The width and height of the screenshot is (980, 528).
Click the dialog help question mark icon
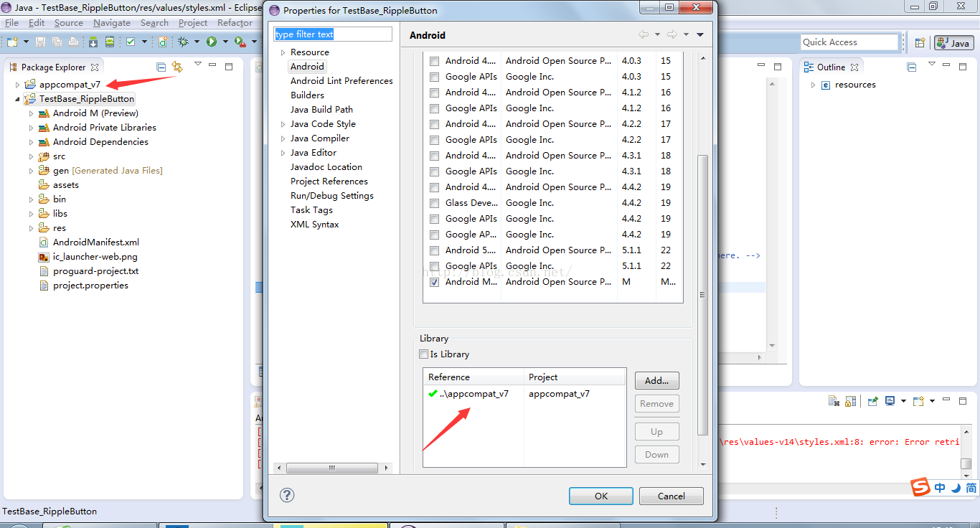point(287,495)
